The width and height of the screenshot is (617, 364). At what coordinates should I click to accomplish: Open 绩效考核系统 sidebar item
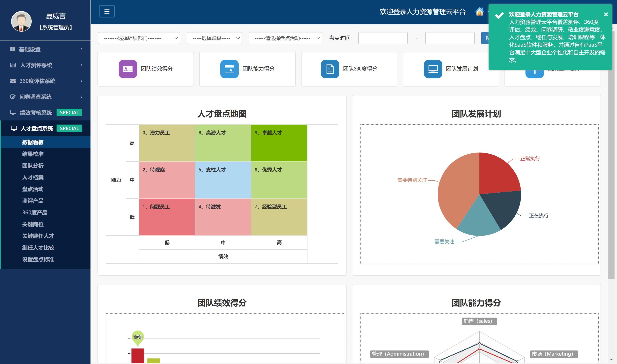(36, 113)
